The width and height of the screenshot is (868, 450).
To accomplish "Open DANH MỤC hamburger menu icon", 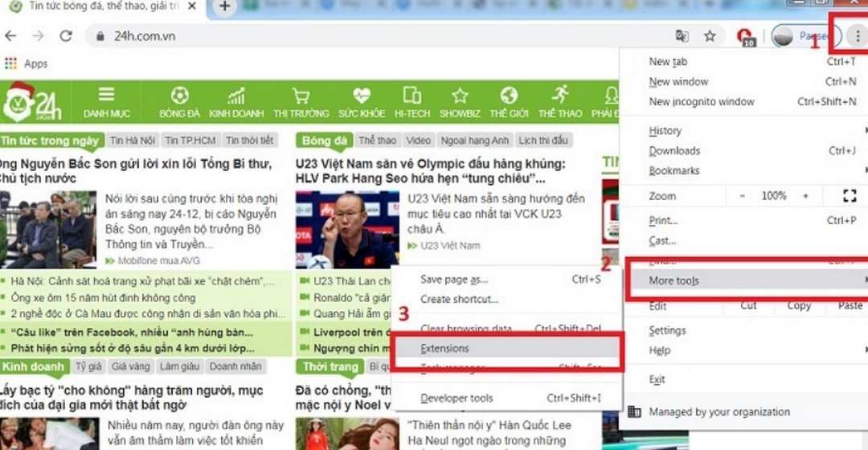I will [x=106, y=95].
